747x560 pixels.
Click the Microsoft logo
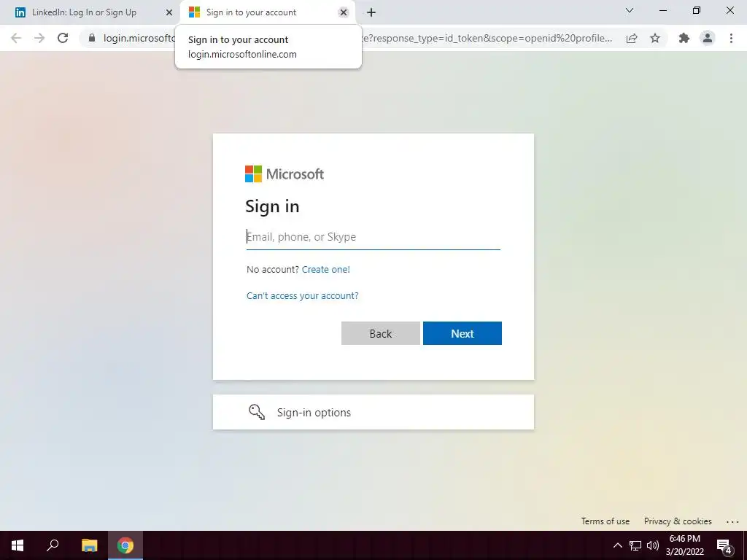coord(285,174)
